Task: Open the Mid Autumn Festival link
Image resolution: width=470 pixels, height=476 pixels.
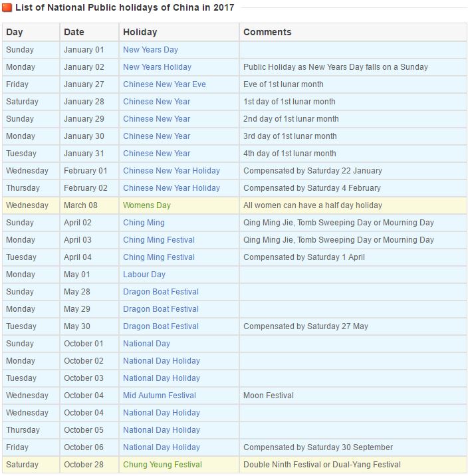Action: [160, 396]
